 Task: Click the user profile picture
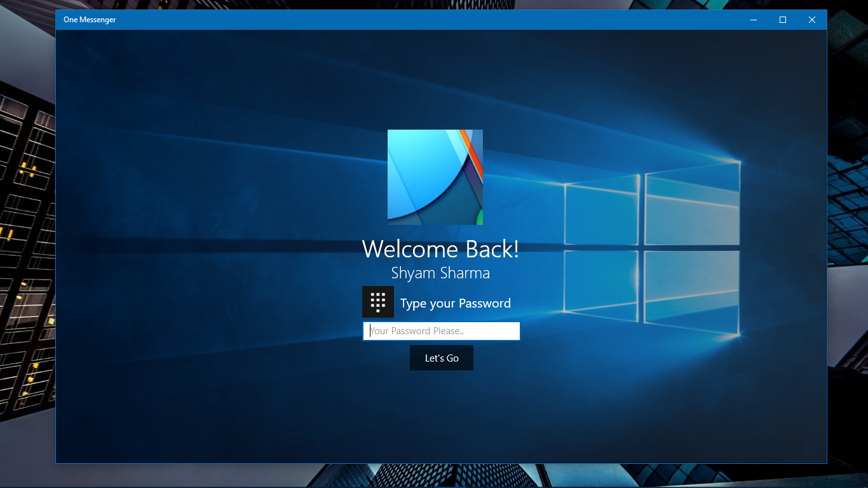[x=435, y=177]
